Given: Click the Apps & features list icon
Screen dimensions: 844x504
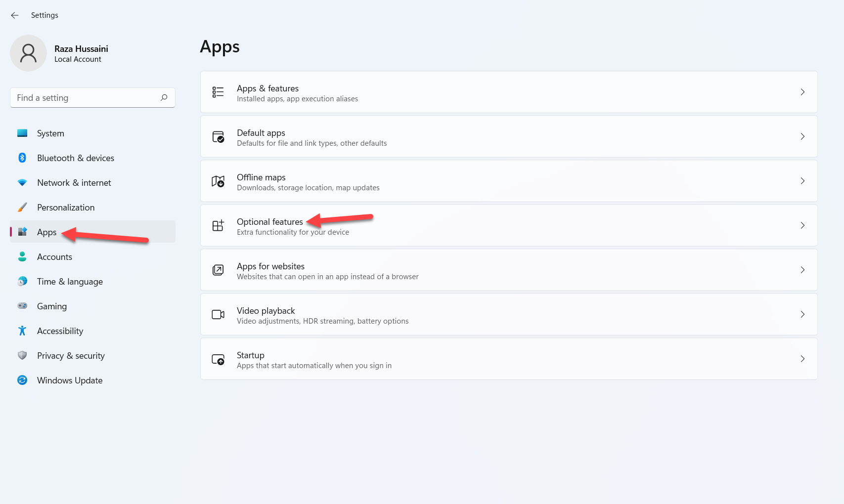Looking at the screenshot, I should tap(218, 92).
